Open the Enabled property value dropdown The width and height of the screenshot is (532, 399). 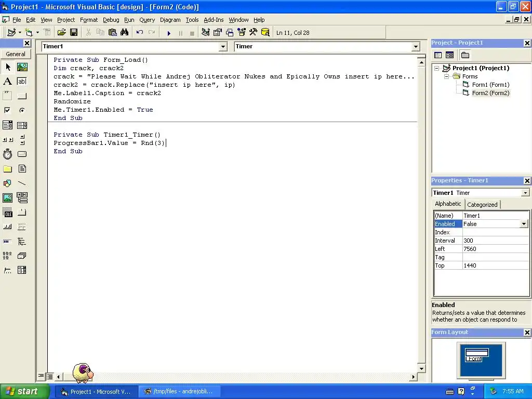pos(524,224)
